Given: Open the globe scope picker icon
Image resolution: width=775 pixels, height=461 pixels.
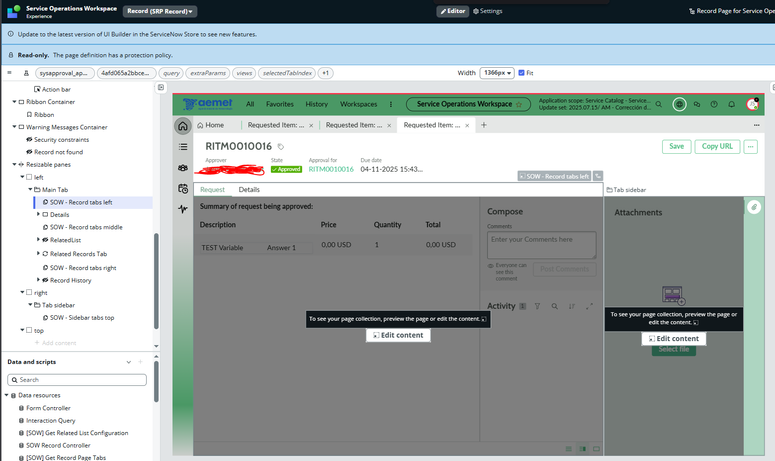Looking at the screenshot, I should click(x=679, y=104).
